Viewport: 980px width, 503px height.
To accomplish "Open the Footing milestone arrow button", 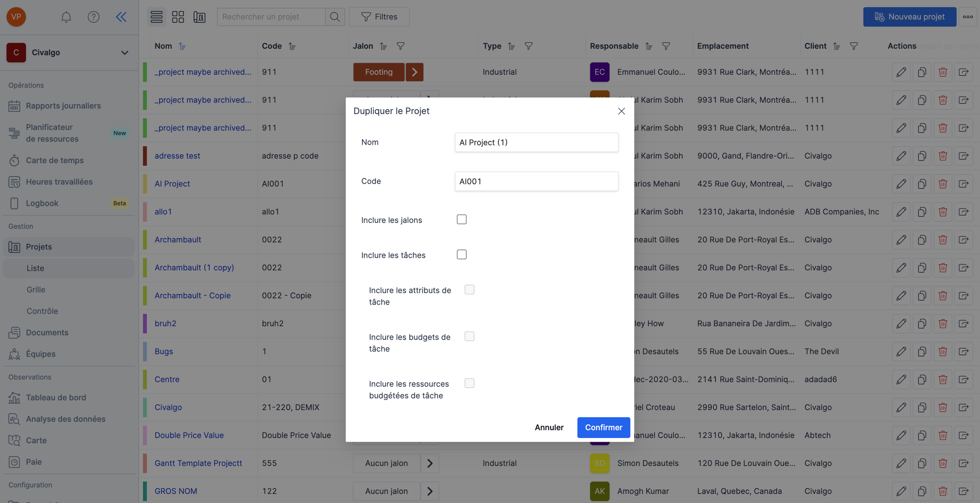I will [x=414, y=72].
